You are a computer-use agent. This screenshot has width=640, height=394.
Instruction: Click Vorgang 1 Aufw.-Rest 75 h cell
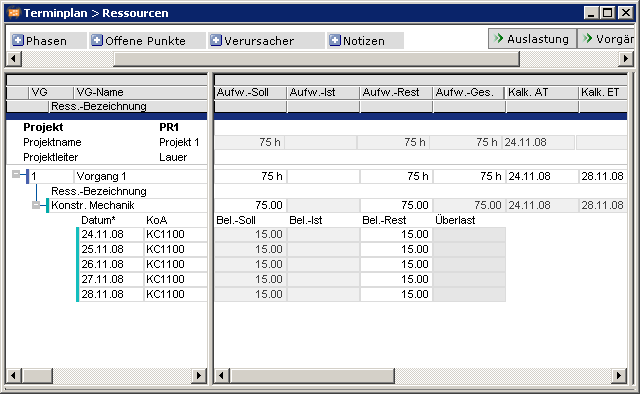click(x=396, y=176)
